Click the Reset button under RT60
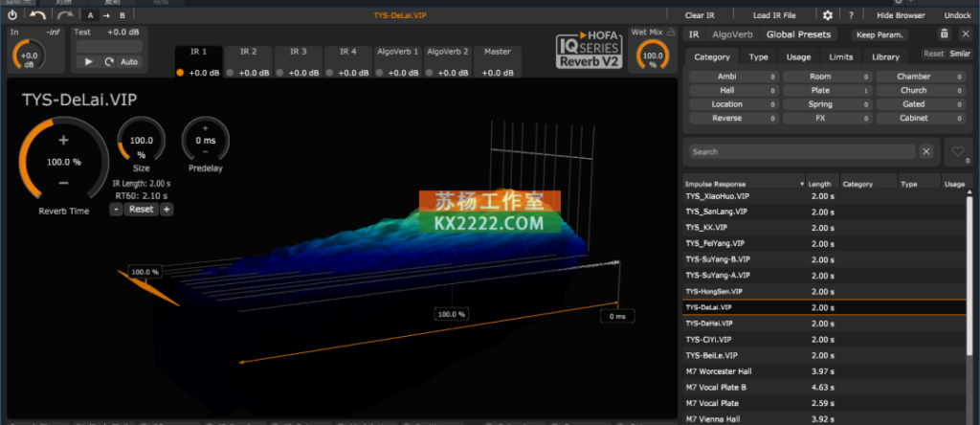This screenshot has width=980, height=425. (x=142, y=210)
